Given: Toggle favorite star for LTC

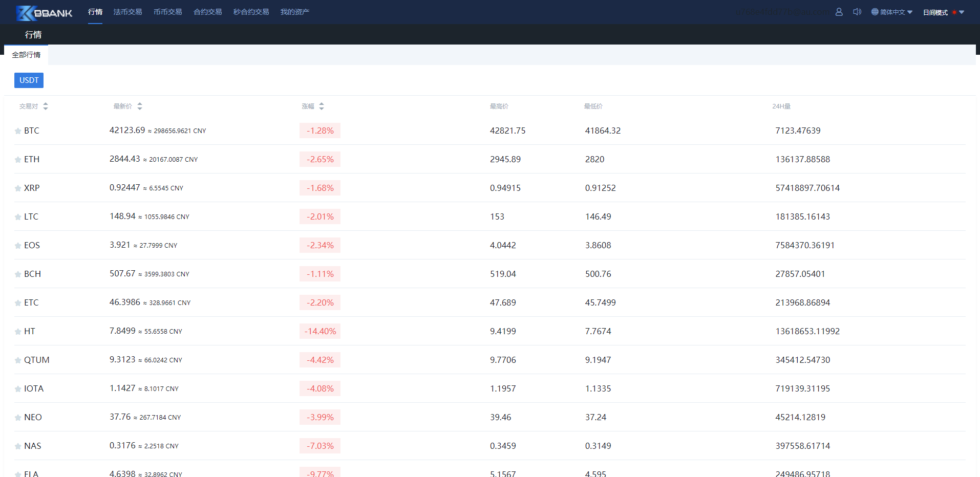Looking at the screenshot, I should tap(18, 217).
